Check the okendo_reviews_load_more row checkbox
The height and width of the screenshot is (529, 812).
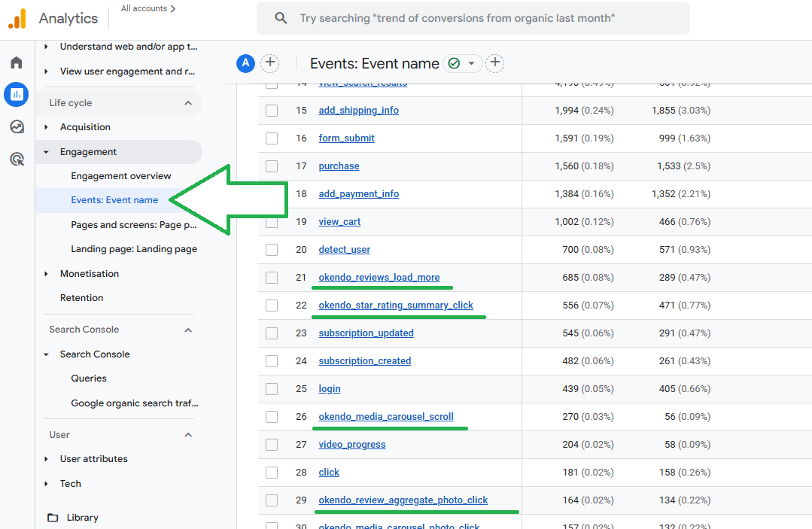[x=272, y=278]
